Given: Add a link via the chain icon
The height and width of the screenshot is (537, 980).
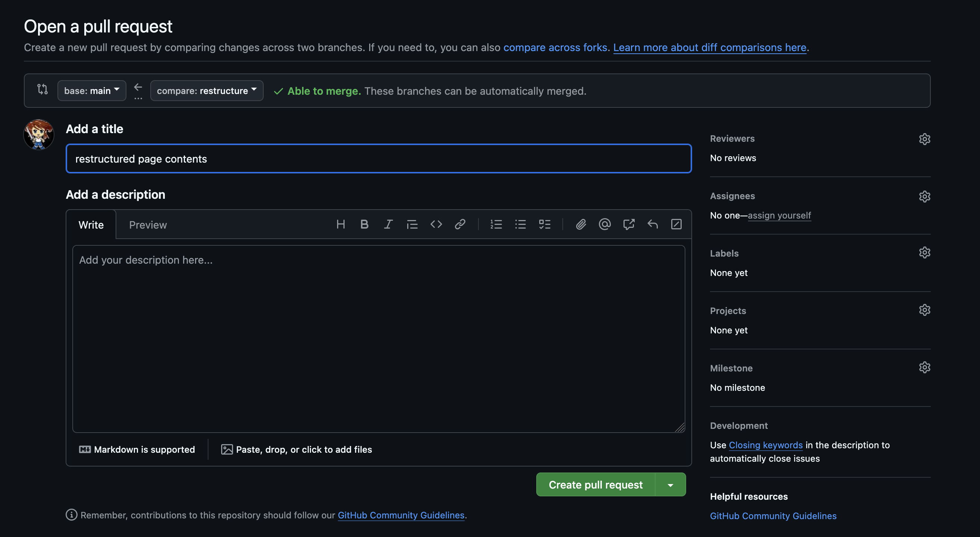Looking at the screenshot, I should (460, 224).
